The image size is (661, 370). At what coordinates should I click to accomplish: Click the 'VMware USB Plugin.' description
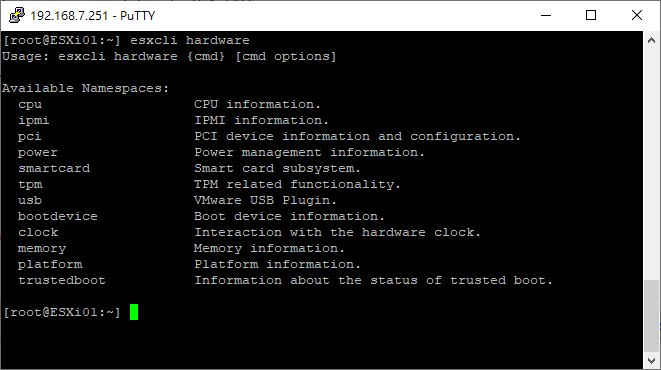click(x=265, y=201)
